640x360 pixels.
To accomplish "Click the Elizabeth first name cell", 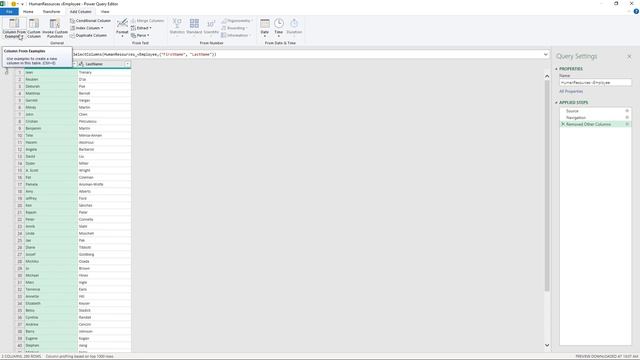I will pyautogui.click(x=50, y=303).
